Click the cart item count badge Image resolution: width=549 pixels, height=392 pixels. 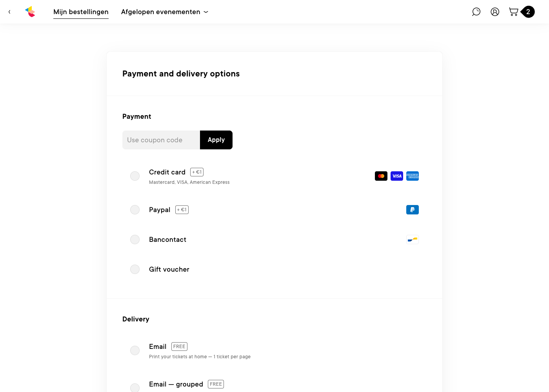coord(528,12)
